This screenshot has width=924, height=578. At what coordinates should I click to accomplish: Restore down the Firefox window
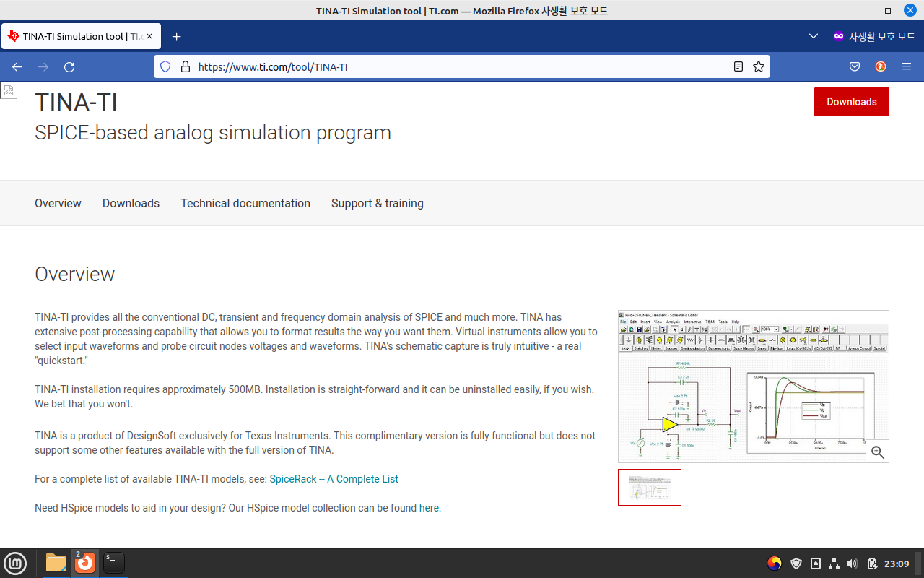tap(888, 10)
